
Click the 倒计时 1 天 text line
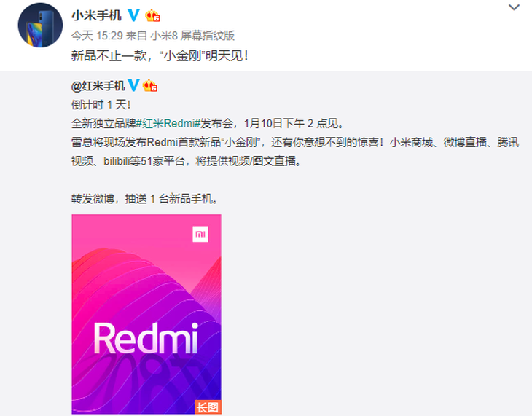click(x=101, y=104)
